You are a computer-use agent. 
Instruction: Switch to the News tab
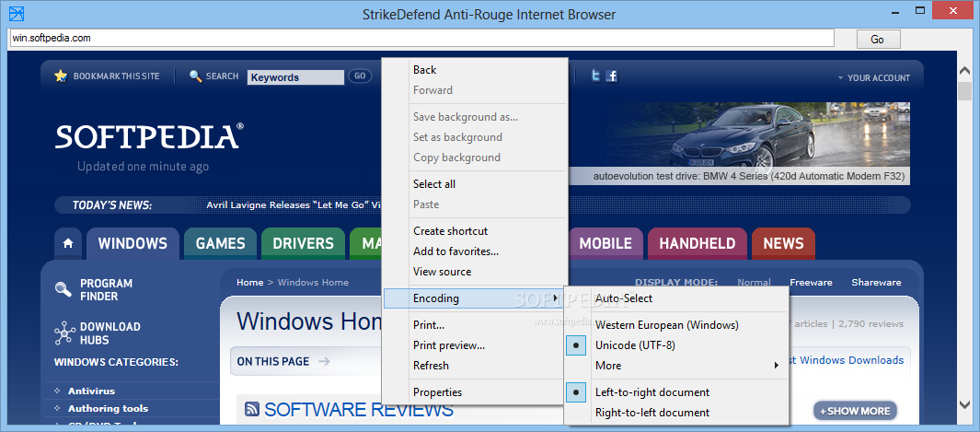click(x=783, y=244)
